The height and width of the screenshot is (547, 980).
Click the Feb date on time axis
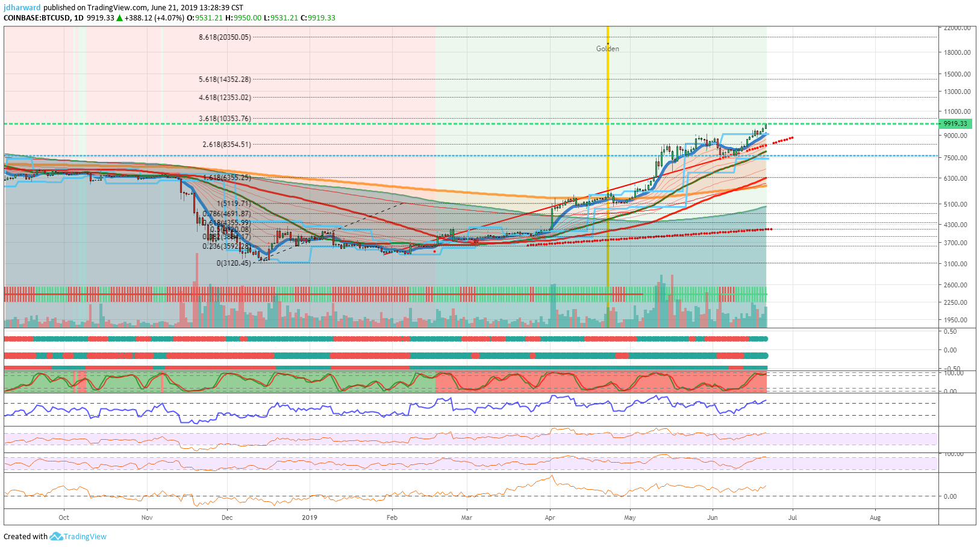point(392,517)
